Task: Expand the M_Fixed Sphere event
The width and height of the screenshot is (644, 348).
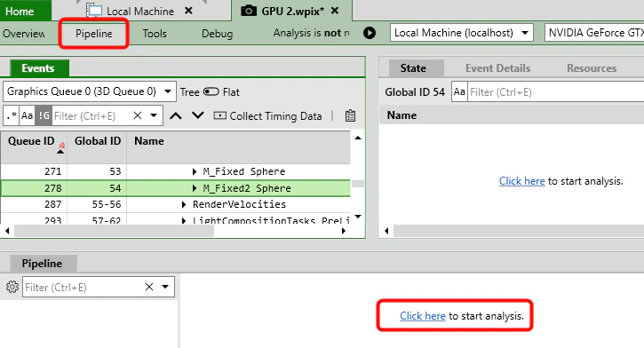Action: coord(195,171)
